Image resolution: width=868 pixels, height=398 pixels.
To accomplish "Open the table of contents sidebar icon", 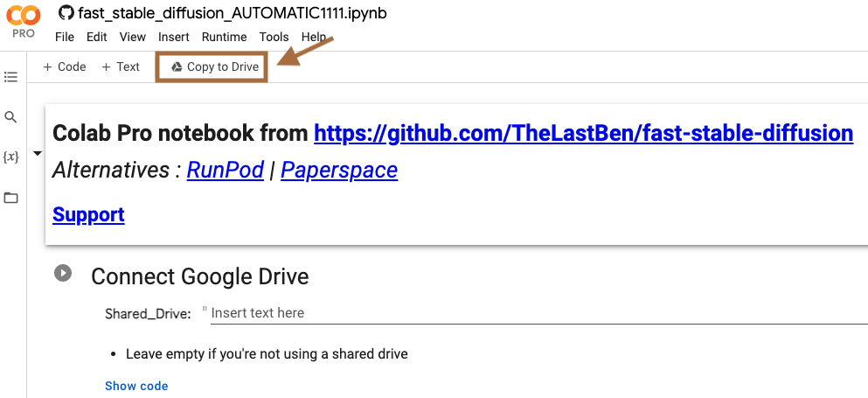I will pyautogui.click(x=10, y=76).
